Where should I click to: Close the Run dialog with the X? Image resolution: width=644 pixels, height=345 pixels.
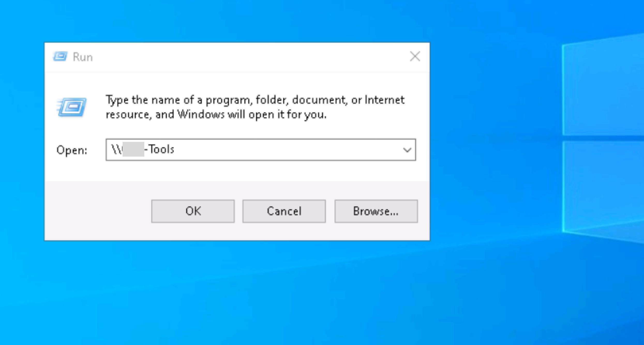point(415,56)
